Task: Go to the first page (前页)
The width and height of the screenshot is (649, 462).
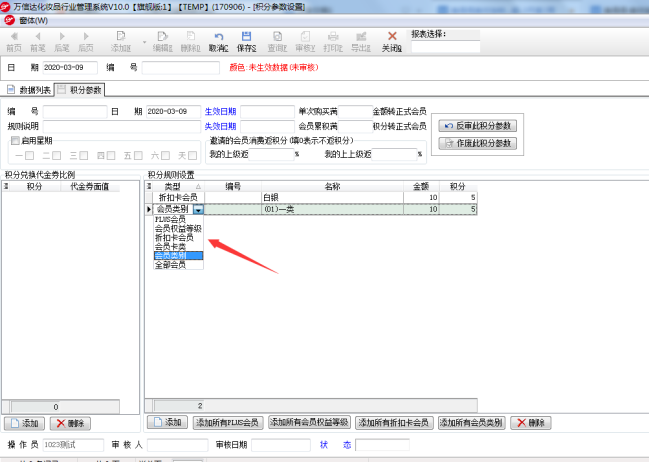Action: click(14, 42)
